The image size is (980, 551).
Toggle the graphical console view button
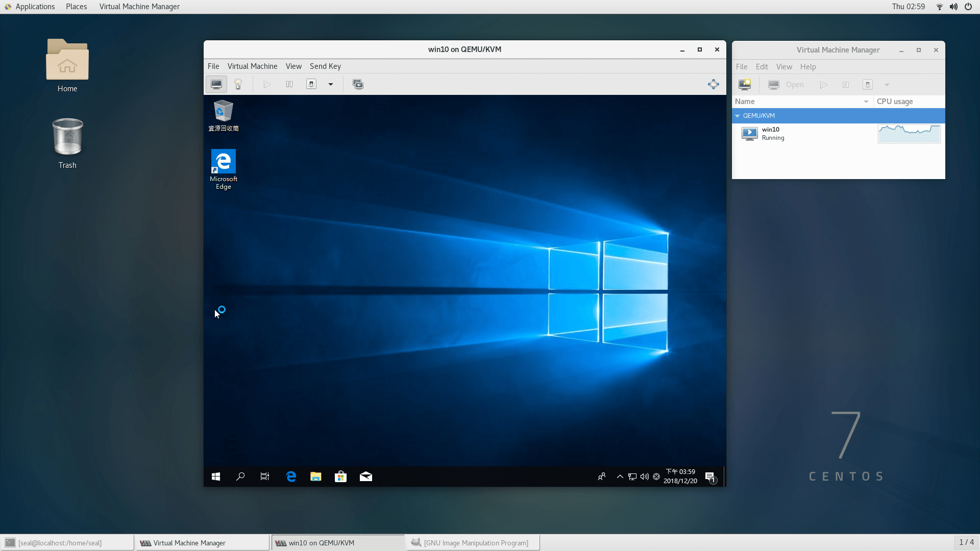(216, 84)
